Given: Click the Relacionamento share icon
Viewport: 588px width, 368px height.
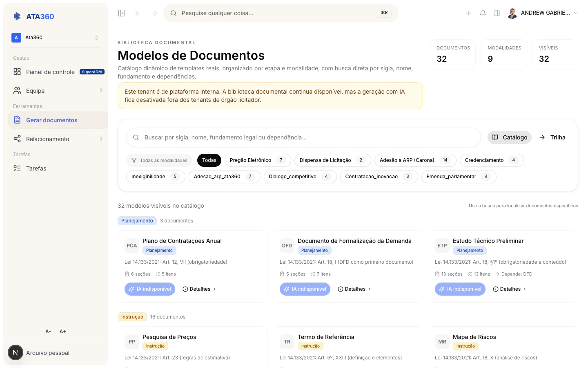Looking at the screenshot, I should [x=17, y=139].
